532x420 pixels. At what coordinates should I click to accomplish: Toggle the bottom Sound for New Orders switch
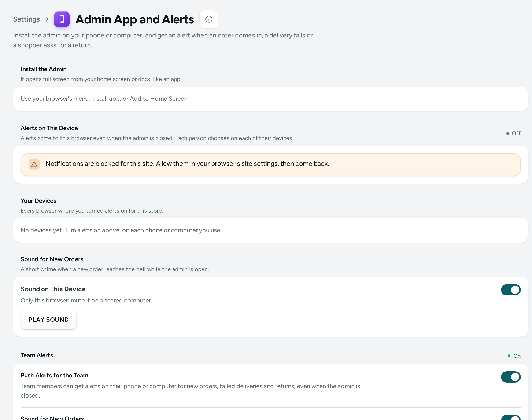tap(511, 417)
